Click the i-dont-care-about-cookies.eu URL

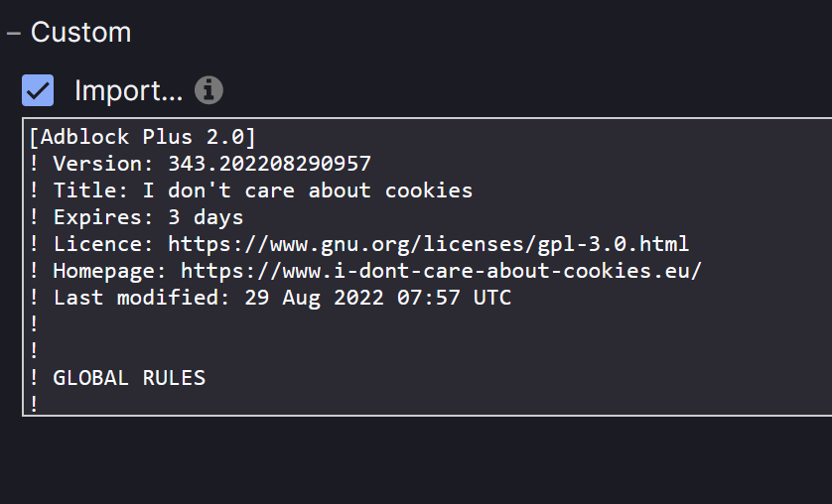(x=441, y=271)
